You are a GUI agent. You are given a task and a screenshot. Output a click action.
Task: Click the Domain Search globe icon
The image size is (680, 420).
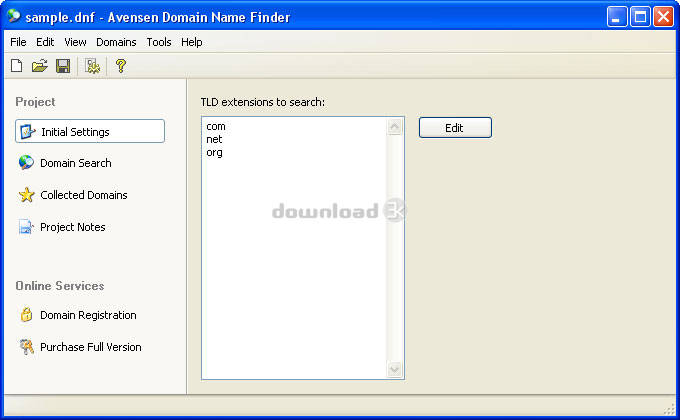26,163
